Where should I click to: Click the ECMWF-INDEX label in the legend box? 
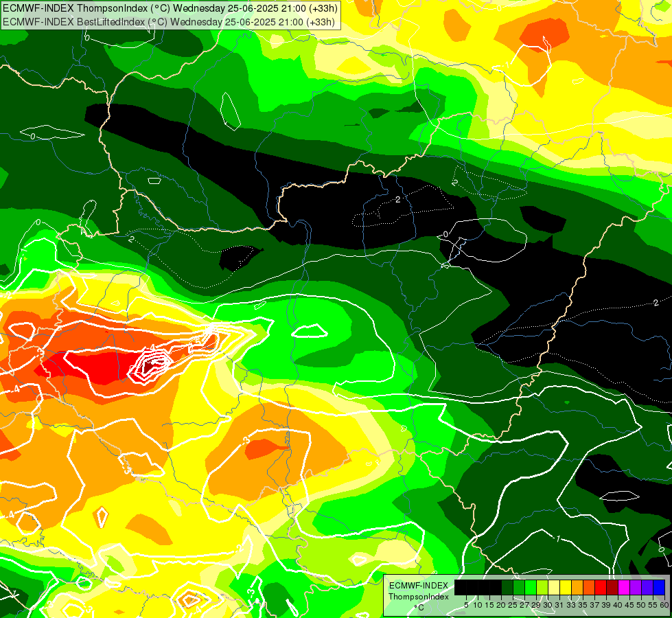419,586
